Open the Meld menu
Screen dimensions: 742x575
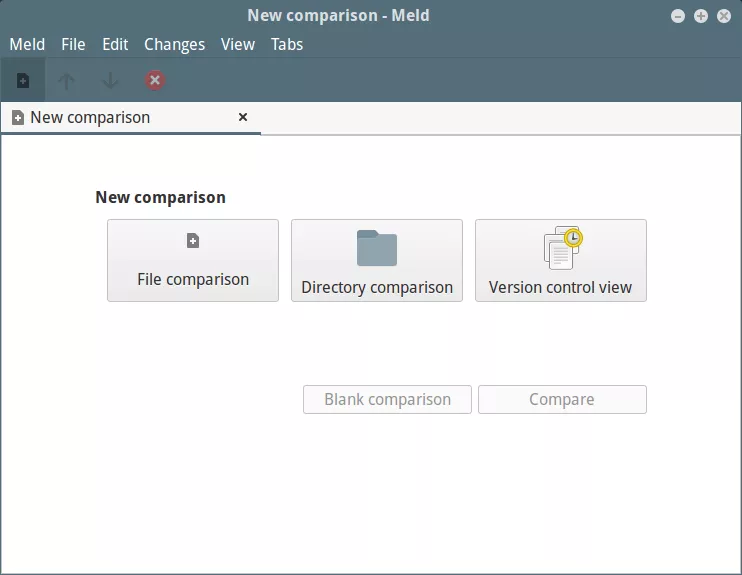27,44
